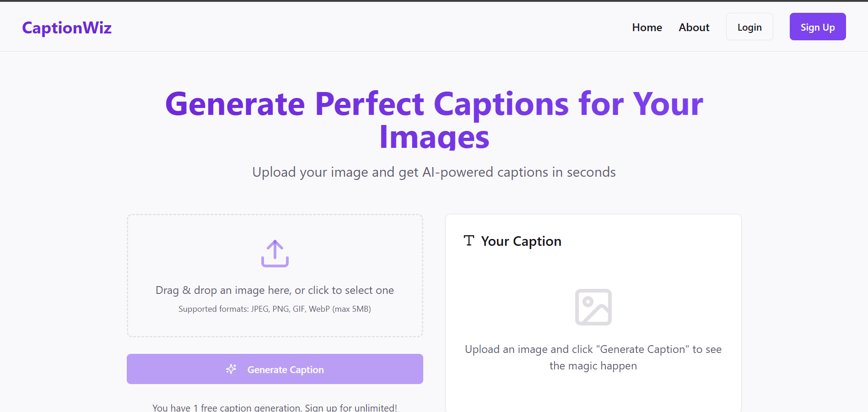Click the text 'T' icon beside Your Caption
Image resolution: width=868 pixels, height=412 pixels.
tap(469, 241)
